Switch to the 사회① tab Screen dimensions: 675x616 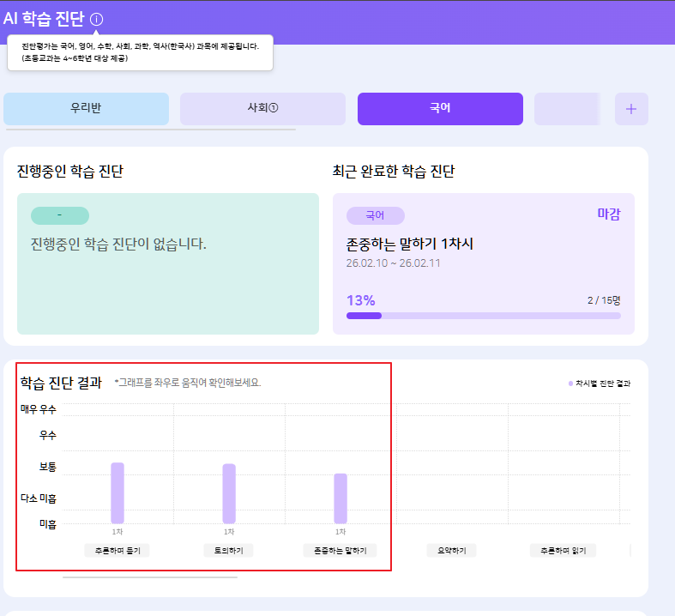click(262, 109)
